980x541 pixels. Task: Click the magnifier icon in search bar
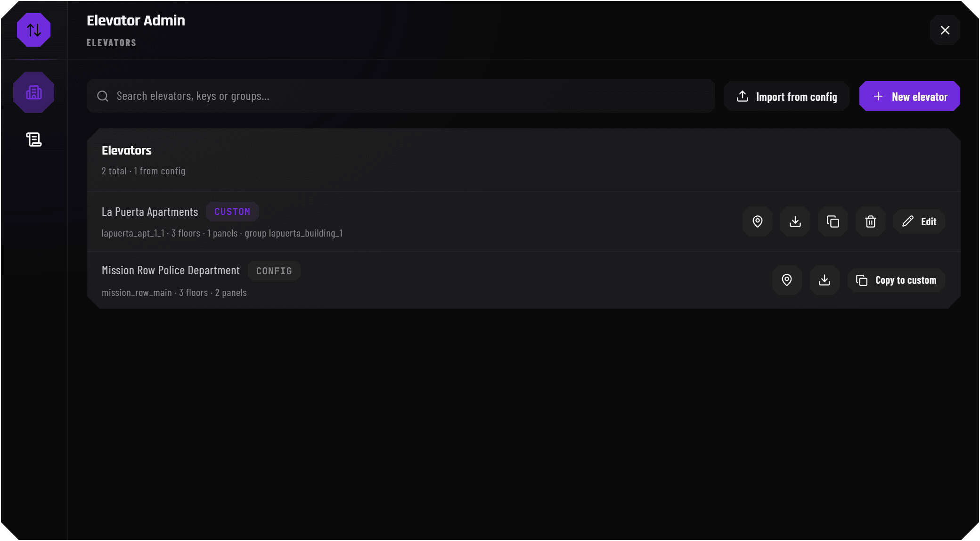click(x=103, y=96)
